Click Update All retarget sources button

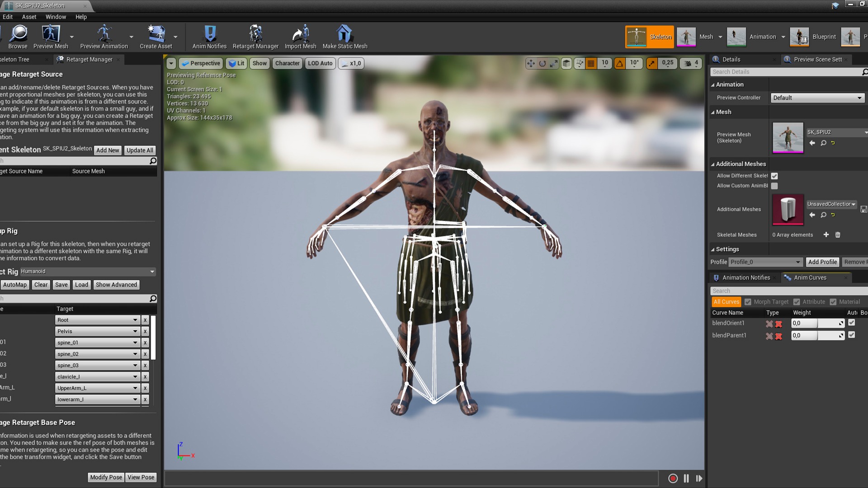[x=140, y=150]
